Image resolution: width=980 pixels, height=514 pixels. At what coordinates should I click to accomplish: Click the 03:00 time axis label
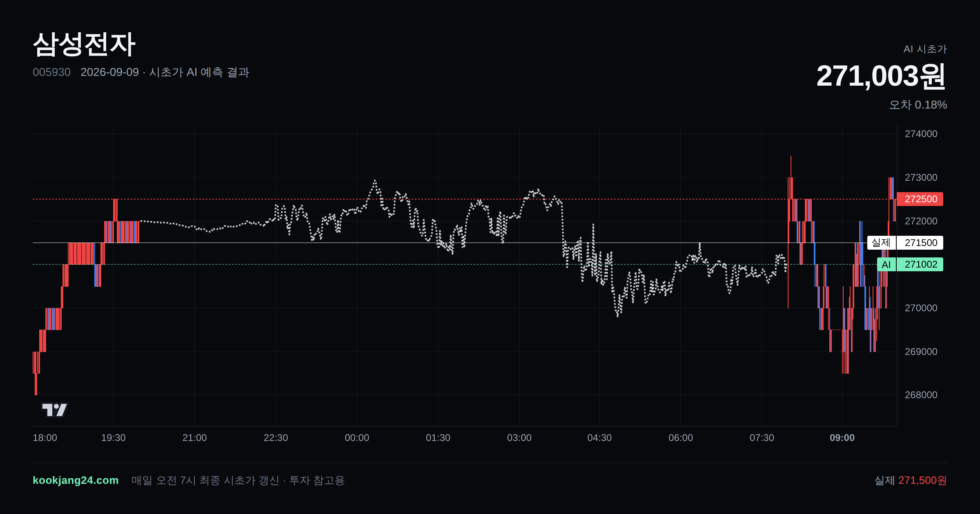519,438
